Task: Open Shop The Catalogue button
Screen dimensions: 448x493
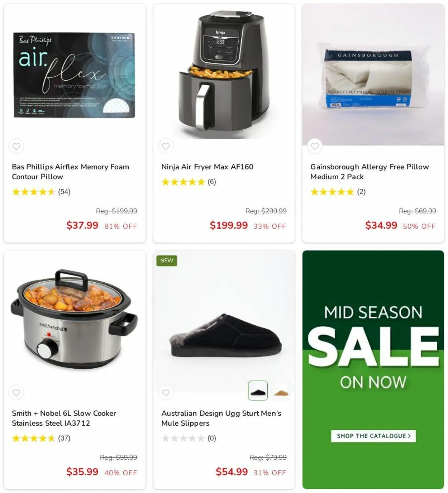Action: 373,436
